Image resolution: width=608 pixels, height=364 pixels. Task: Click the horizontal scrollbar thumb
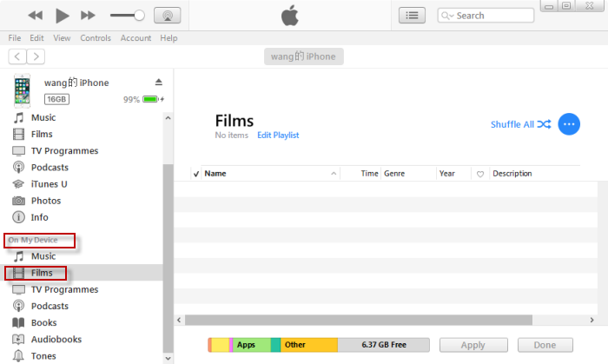tap(359, 320)
